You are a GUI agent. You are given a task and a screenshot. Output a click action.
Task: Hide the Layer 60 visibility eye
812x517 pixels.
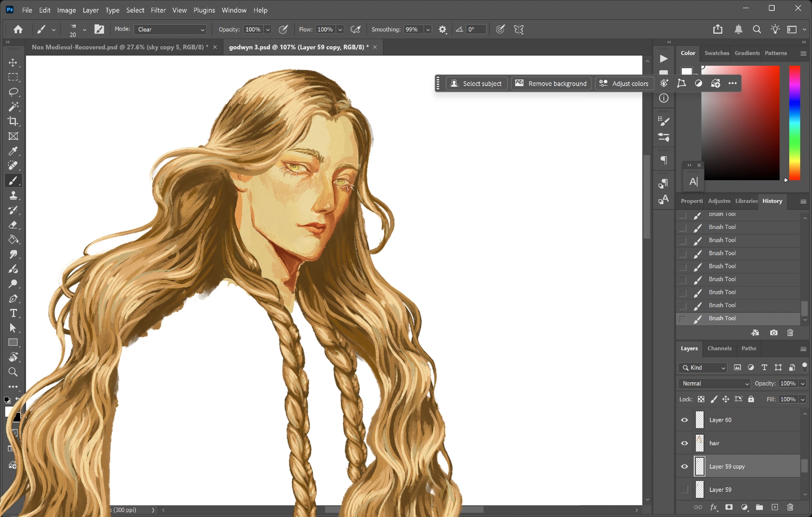[685, 420]
